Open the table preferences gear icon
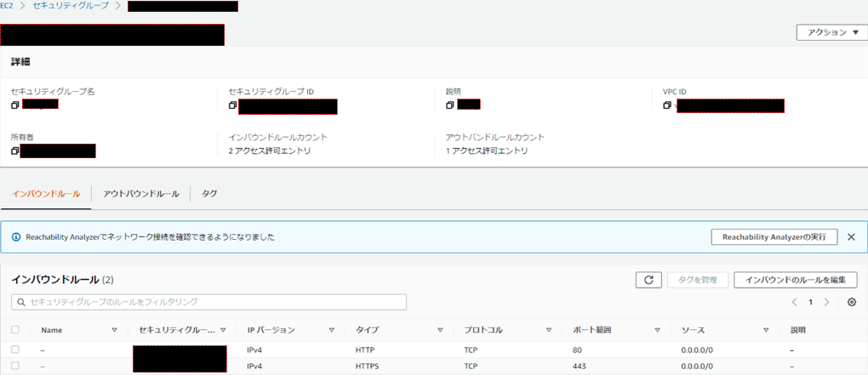This screenshot has height=375, width=868. tap(851, 302)
